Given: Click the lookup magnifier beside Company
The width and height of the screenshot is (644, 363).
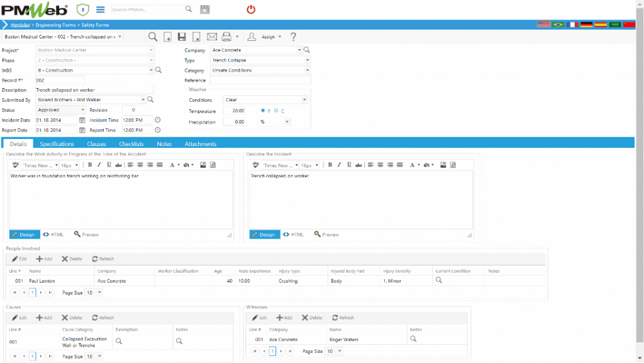Looking at the screenshot, I should tap(306, 50).
